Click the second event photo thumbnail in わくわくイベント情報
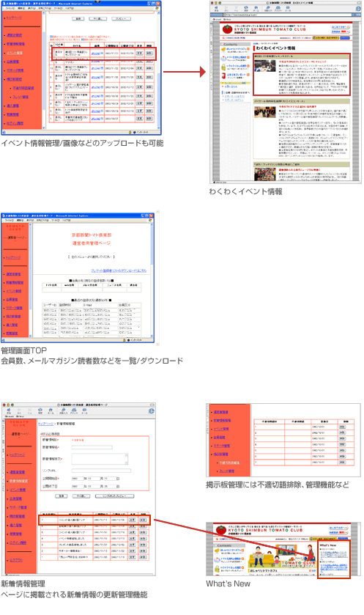Viewport: 364px width, 615px height. pyautogui.click(x=265, y=111)
